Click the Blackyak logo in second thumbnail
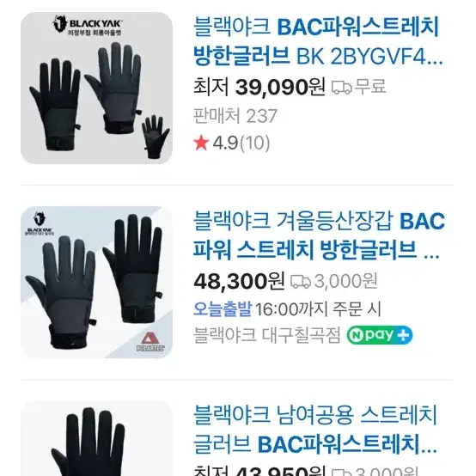This screenshot has height=476, width=476. pos(40,223)
